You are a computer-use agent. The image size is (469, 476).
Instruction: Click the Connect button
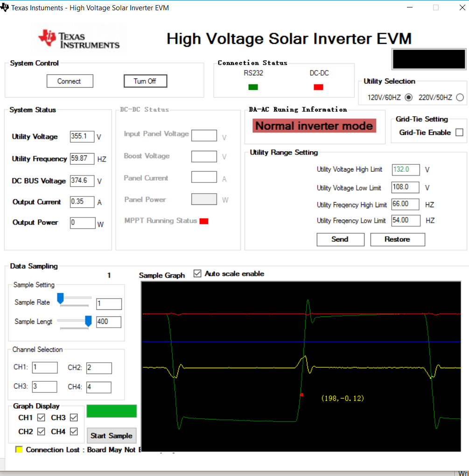pyautogui.click(x=70, y=81)
